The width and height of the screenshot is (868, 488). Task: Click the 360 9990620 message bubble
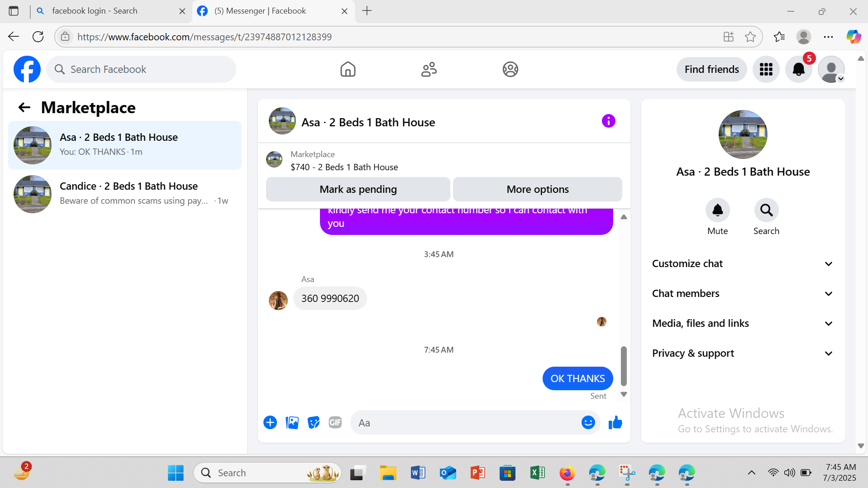[330, 298]
